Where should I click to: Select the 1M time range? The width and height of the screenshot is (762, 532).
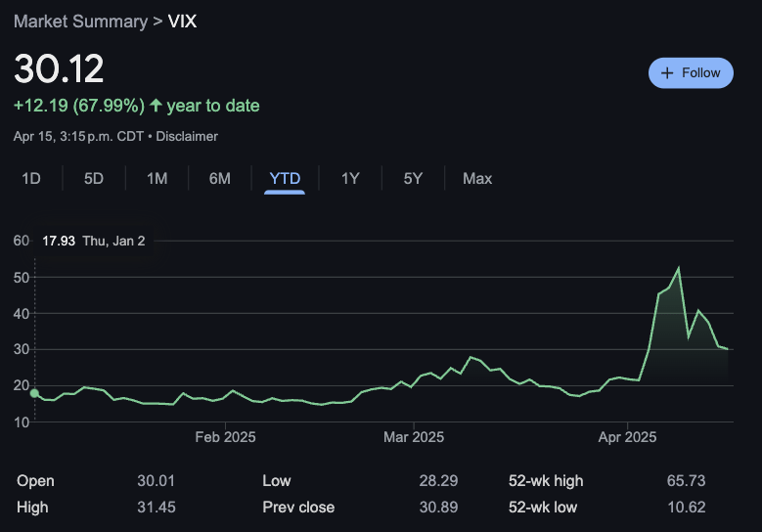click(157, 178)
